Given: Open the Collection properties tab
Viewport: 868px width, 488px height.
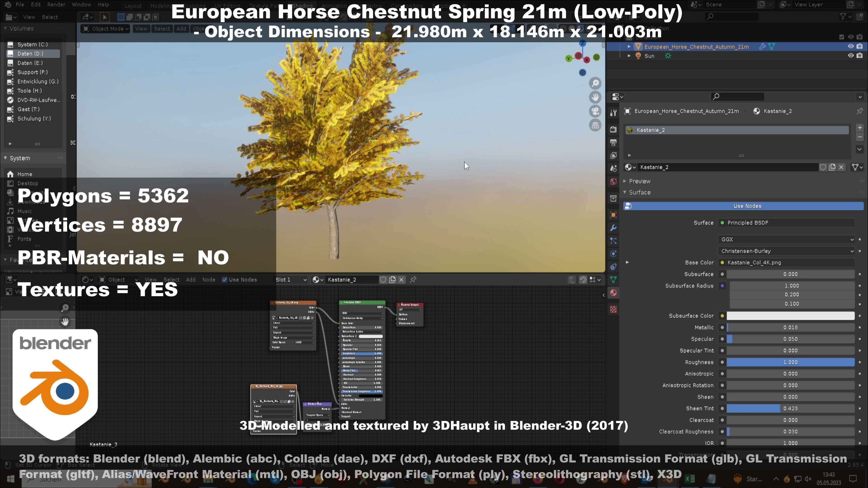Looking at the screenshot, I should (613, 198).
